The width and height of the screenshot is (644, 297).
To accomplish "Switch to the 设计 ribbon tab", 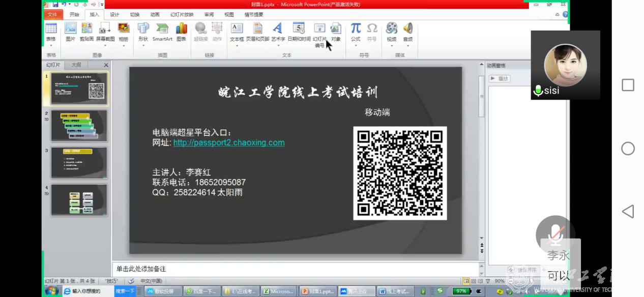I will (x=114, y=14).
